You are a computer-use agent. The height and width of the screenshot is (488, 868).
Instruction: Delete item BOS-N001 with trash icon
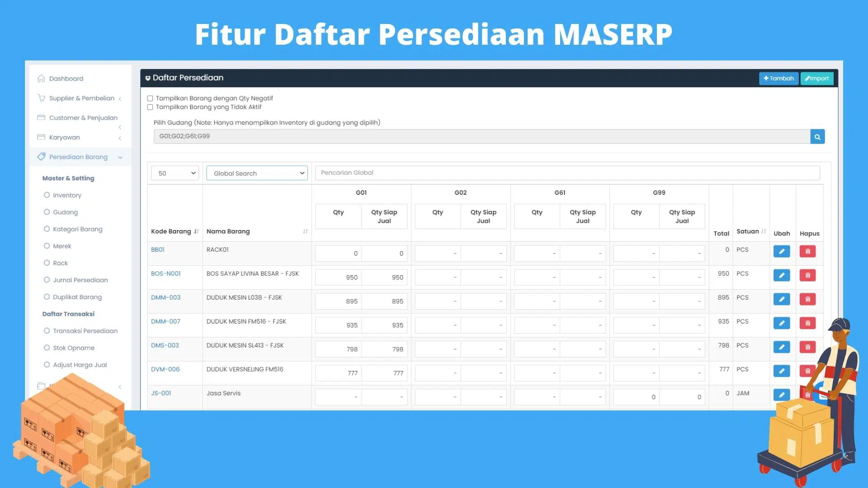807,275
